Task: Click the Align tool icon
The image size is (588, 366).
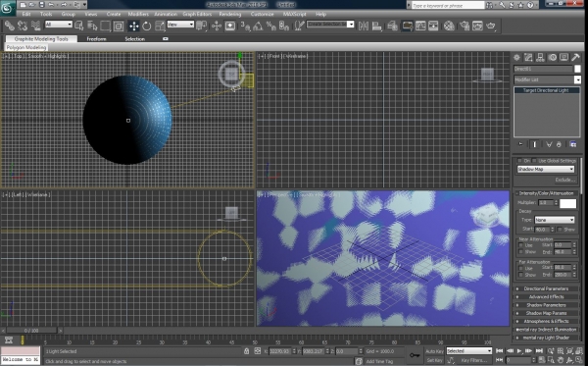Action: tap(376, 26)
